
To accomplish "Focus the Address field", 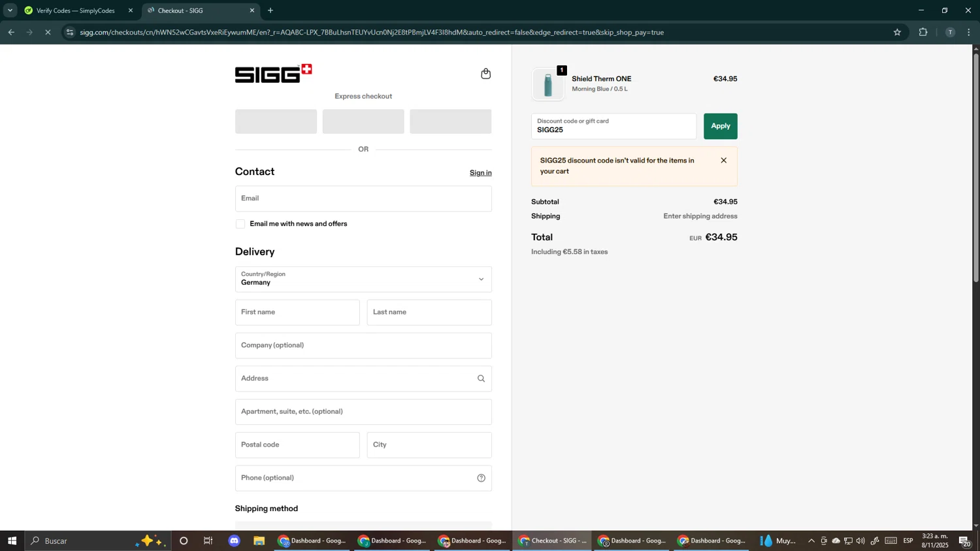I will (x=363, y=379).
